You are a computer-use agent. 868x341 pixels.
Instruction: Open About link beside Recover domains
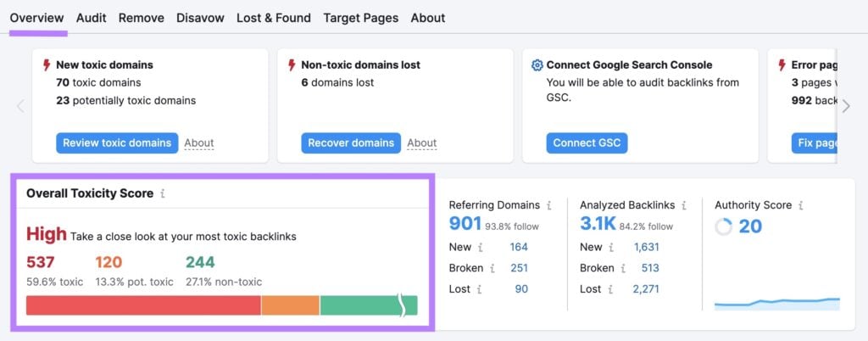(x=421, y=143)
